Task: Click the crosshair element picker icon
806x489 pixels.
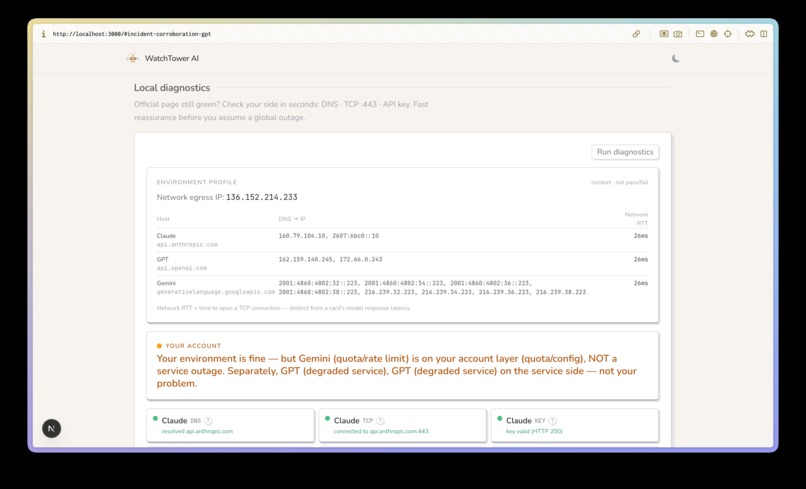Action: coord(727,34)
